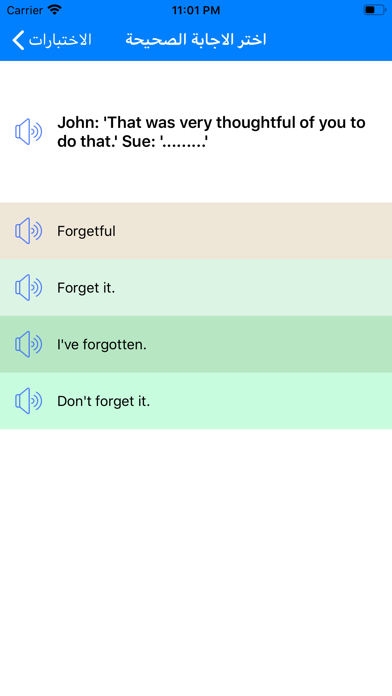
Task: Tap the title اختر الاجابة الصحيحة
Action: [x=196, y=40]
